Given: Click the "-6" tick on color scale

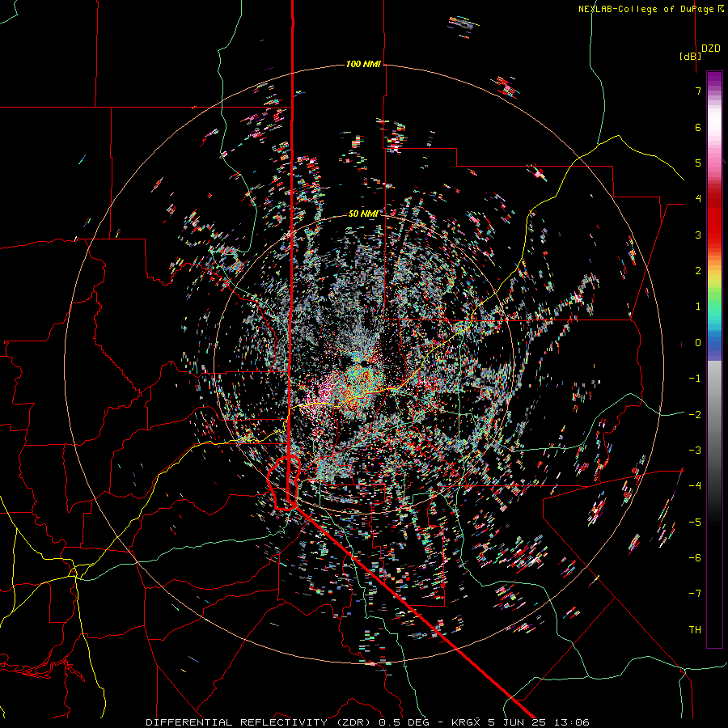Looking at the screenshot, I should (695, 557).
